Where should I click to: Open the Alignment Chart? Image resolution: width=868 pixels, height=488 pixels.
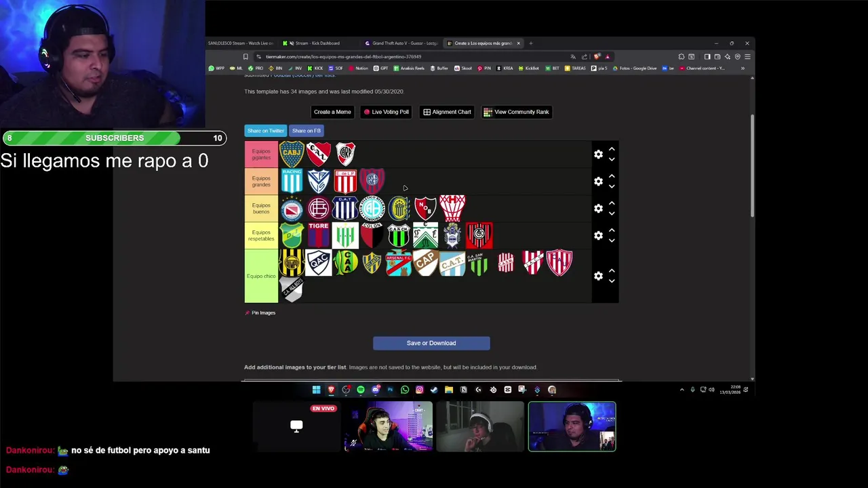[447, 112]
